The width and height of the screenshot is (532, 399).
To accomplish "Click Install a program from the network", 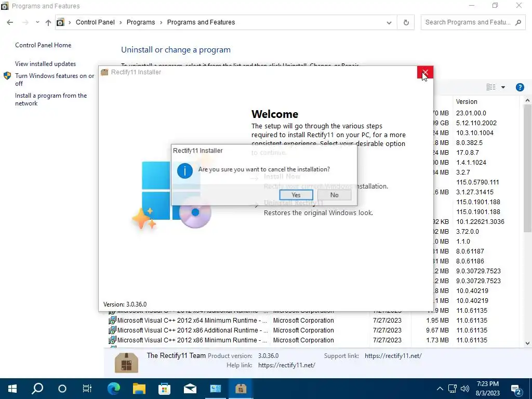I will click(x=51, y=99).
